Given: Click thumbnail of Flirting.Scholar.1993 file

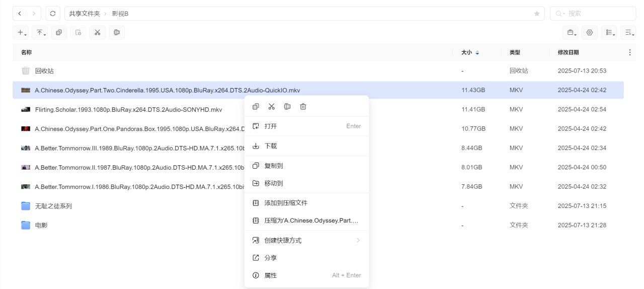Looking at the screenshot, I should [x=26, y=109].
